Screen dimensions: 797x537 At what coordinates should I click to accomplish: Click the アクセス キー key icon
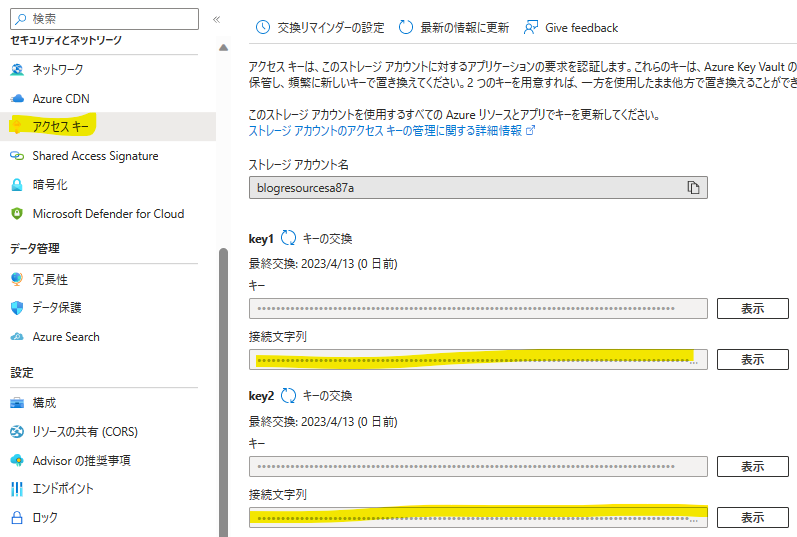click(x=17, y=127)
